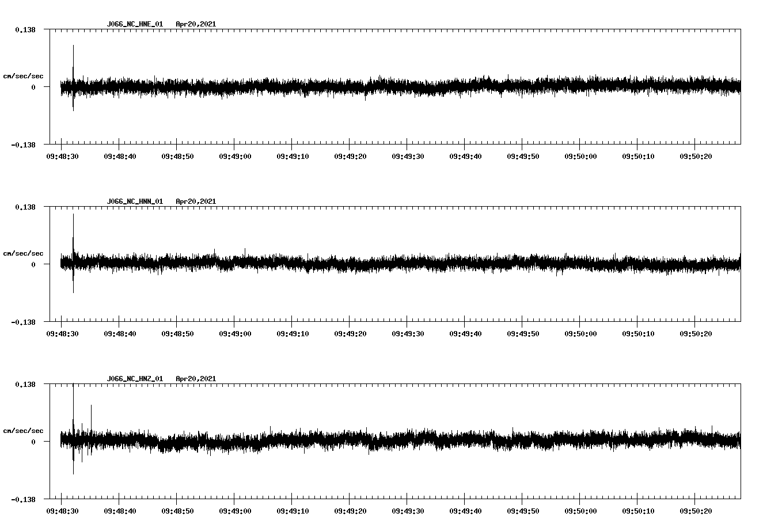Screen dimensions: 782x532
Task: Select the -0.138 lower amplitude label on HNN
Action: point(23,323)
